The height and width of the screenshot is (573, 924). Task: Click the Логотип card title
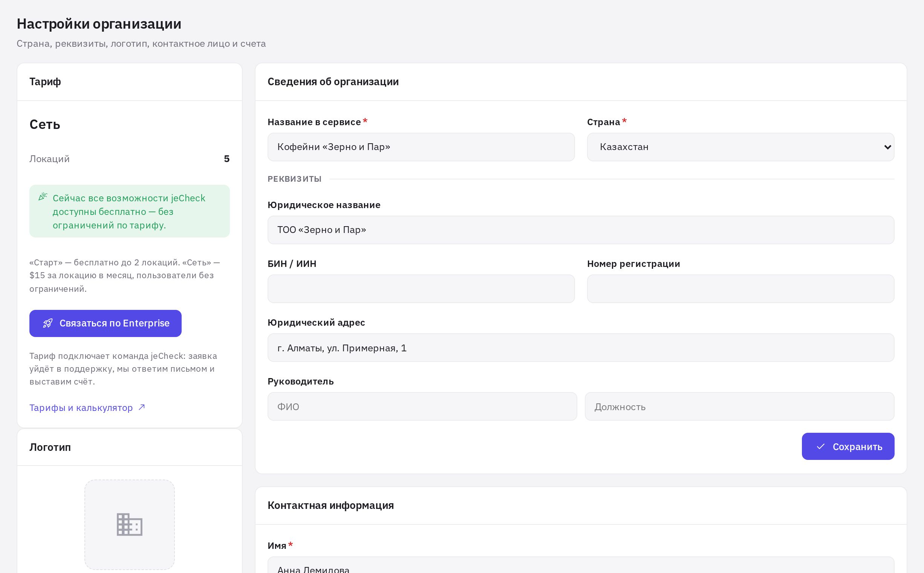(50, 447)
